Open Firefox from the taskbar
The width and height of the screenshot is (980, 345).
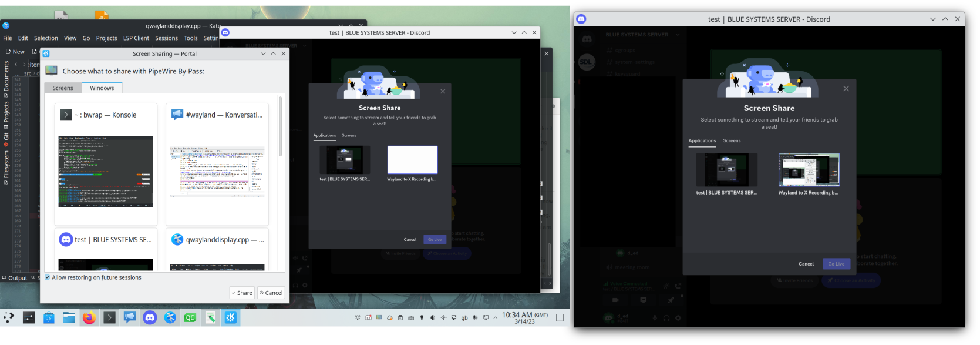click(x=89, y=318)
